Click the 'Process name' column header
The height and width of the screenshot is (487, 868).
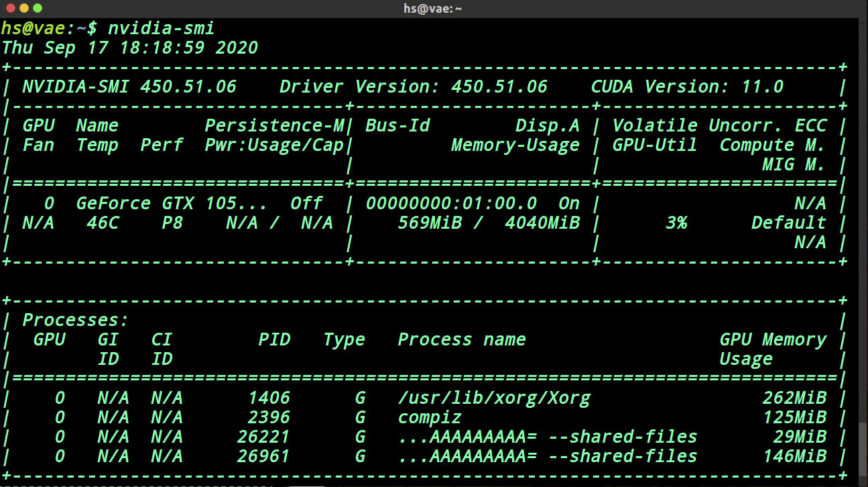point(462,339)
